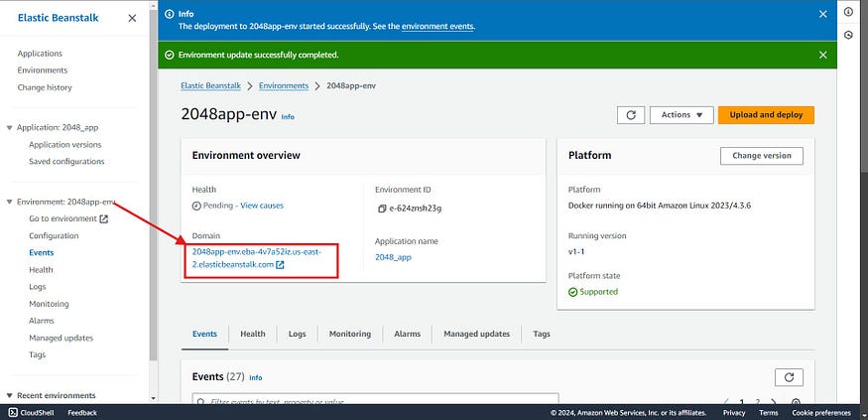Image resolution: width=868 pixels, height=420 pixels.
Task: Open Monitoring in the sidebar
Action: point(49,304)
